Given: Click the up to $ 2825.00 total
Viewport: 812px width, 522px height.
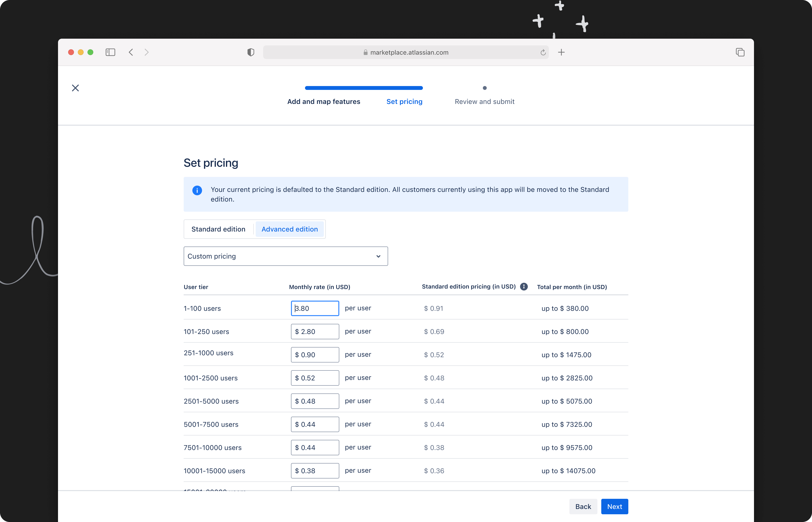Looking at the screenshot, I should [567, 378].
